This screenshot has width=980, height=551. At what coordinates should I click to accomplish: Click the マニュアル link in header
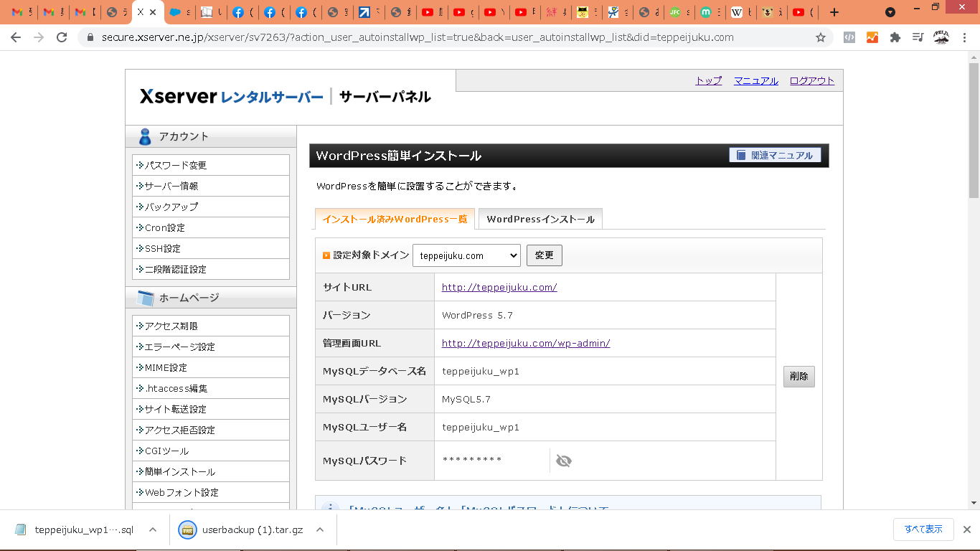click(756, 80)
